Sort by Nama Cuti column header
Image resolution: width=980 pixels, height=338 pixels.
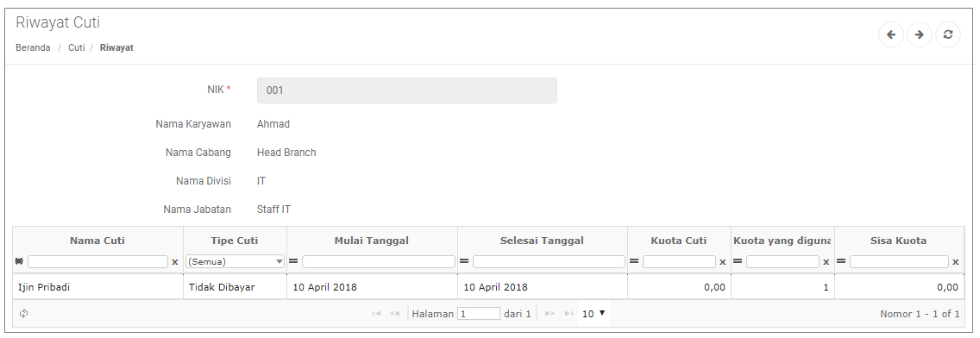coord(97,241)
